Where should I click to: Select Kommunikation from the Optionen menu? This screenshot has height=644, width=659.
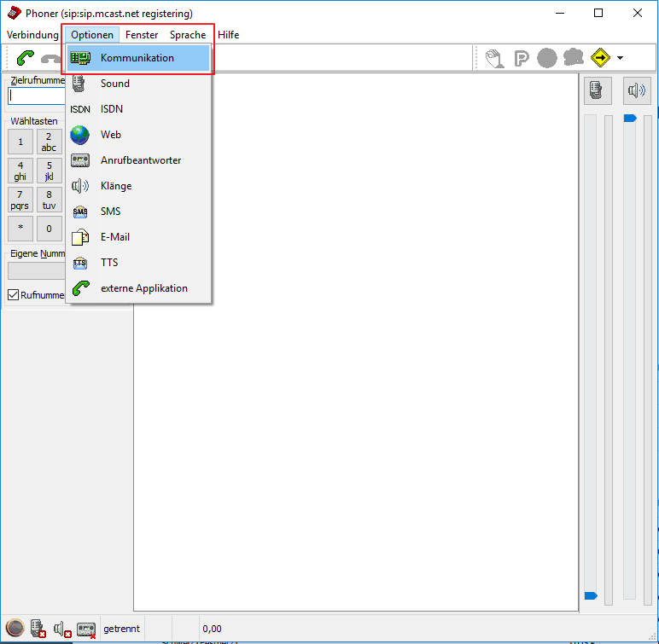point(137,58)
